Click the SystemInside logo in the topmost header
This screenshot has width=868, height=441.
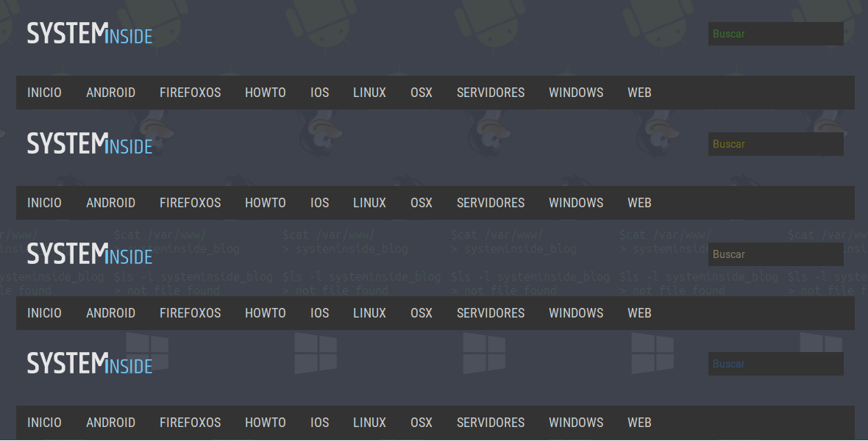[x=90, y=34]
